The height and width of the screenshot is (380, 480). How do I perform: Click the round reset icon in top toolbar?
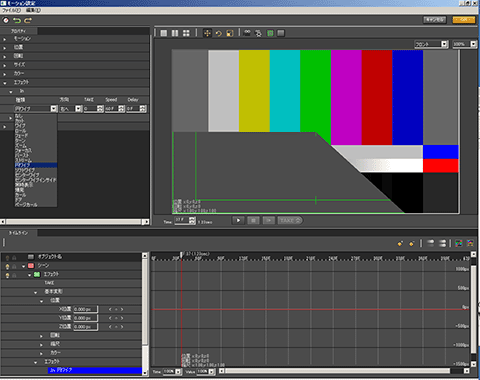(x=6, y=20)
